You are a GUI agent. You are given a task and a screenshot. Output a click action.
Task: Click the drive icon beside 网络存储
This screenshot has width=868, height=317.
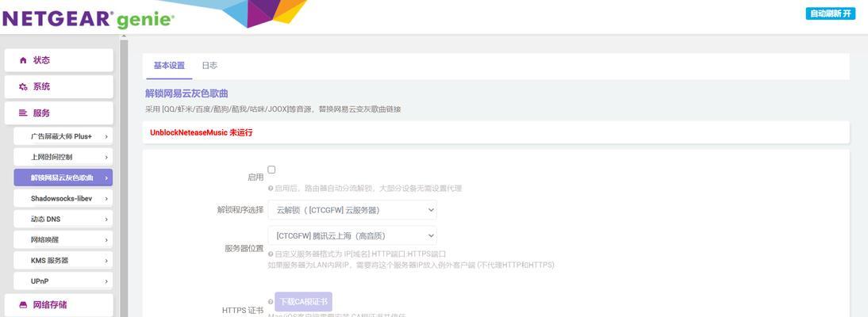[x=23, y=305]
